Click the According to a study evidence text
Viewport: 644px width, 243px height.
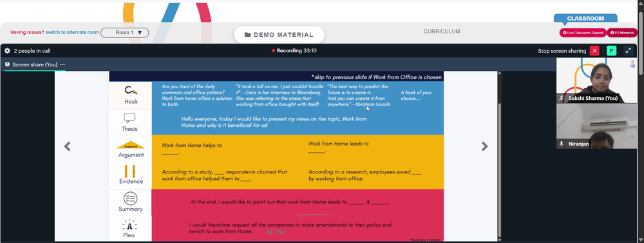[x=224, y=175]
